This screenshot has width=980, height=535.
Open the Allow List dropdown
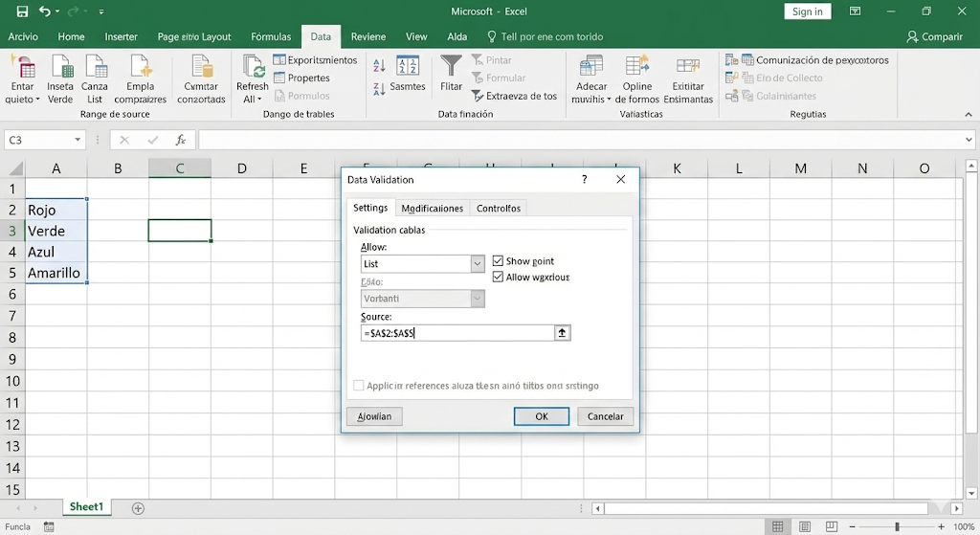pos(478,264)
